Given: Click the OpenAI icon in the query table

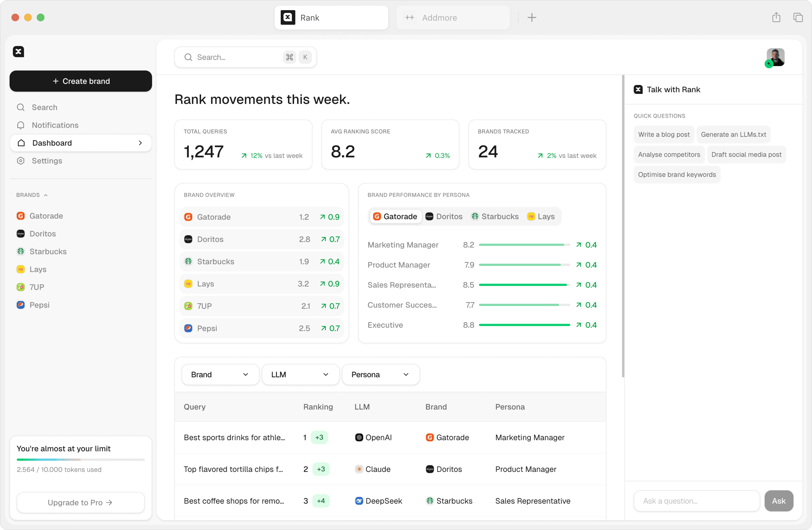Looking at the screenshot, I should [x=359, y=437].
